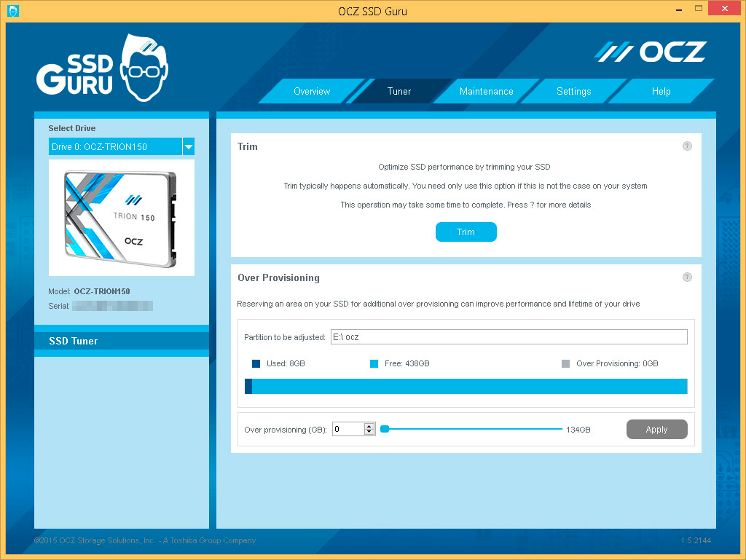The image size is (746, 560).
Task: Click the Model OCZ-TRION150 text
Action: pyautogui.click(x=89, y=291)
